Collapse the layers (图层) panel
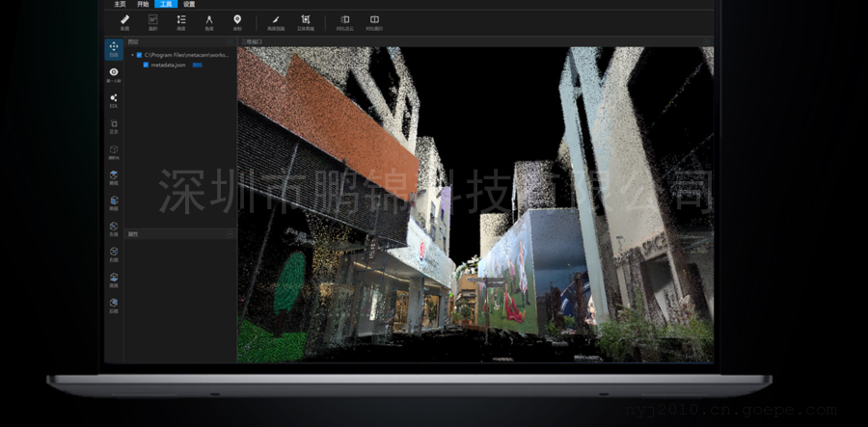 point(230,42)
